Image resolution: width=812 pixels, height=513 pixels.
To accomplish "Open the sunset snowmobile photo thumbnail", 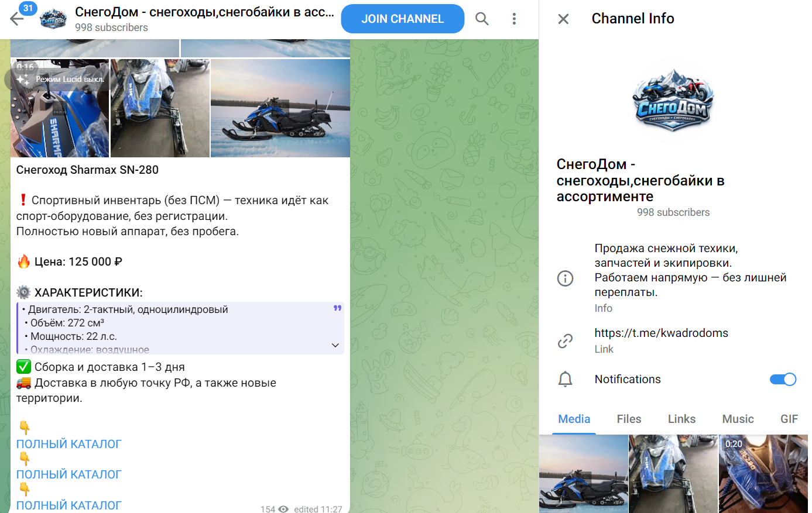I will pyautogui.click(x=280, y=108).
